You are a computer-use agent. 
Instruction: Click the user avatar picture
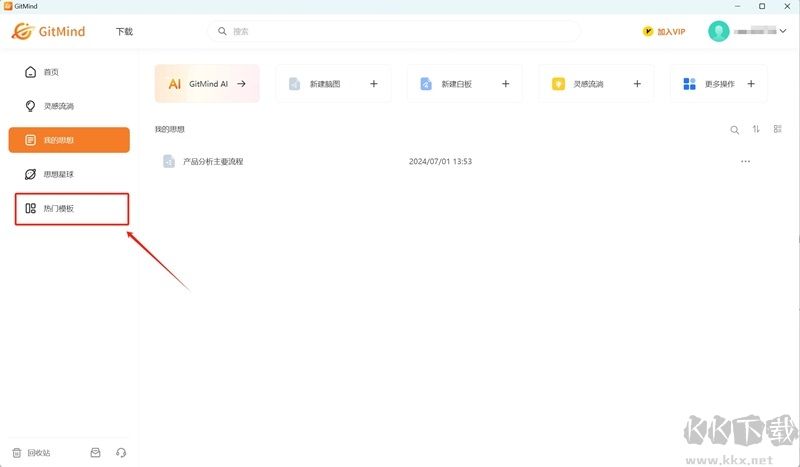[x=718, y=32]
